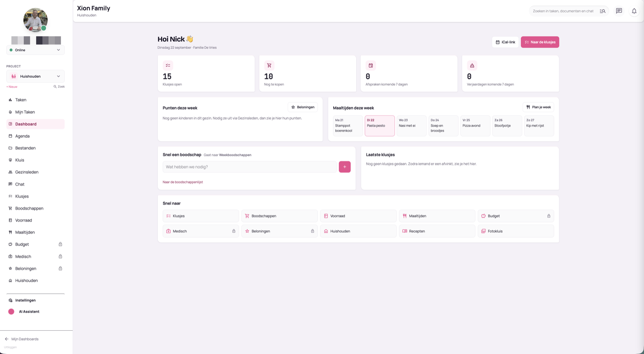Open the Recepten quick tile
This screenshot has height=354, width=644.
pos(437,231)
